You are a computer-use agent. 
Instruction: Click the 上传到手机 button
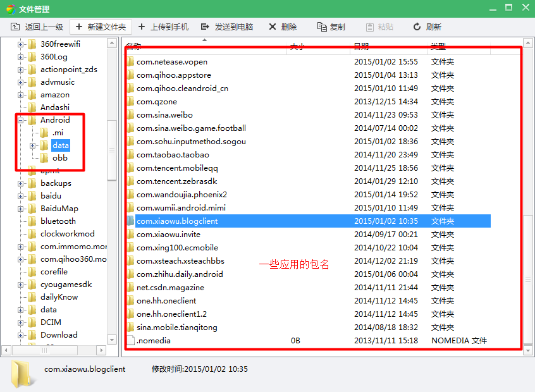pos(163,27)
